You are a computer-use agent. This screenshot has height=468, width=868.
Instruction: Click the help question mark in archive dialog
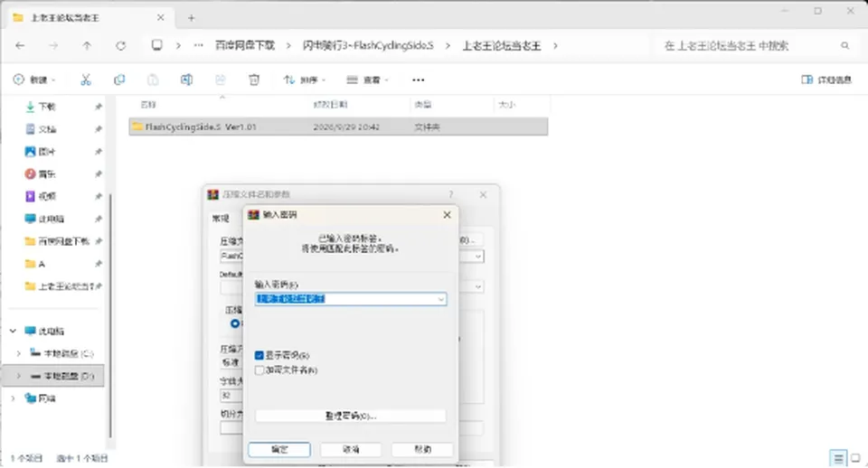[451, 195]
